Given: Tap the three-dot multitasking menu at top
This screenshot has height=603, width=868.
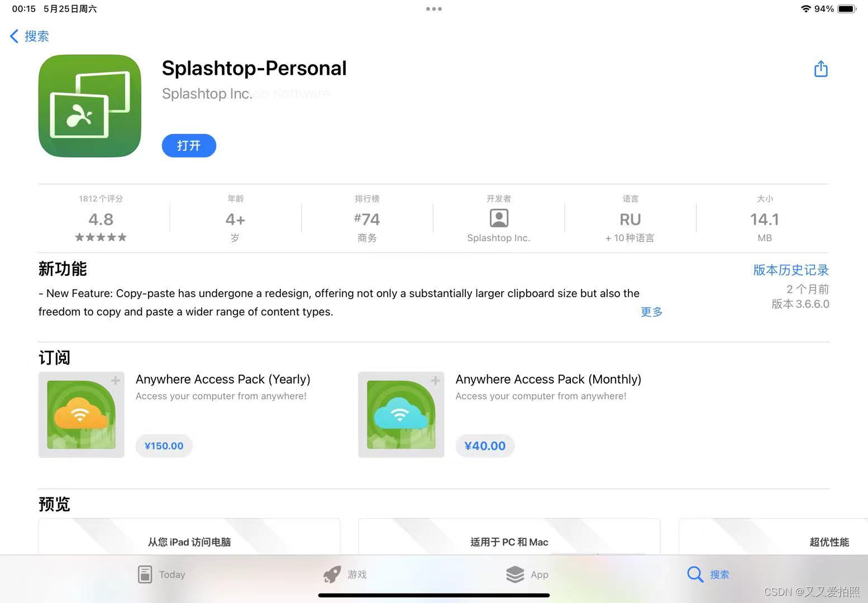Looking at the screenshot, I should (434, 9).
